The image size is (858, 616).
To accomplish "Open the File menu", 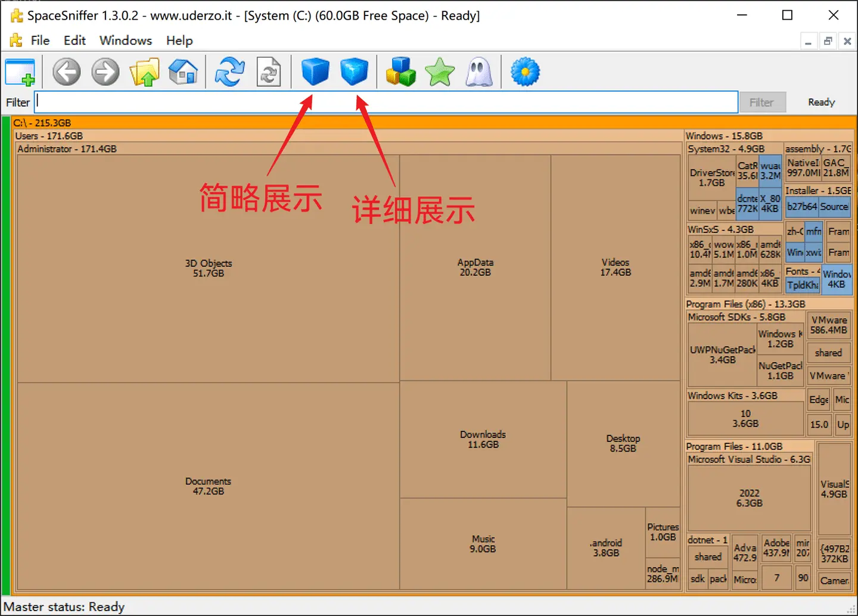I will click(40, 41).
